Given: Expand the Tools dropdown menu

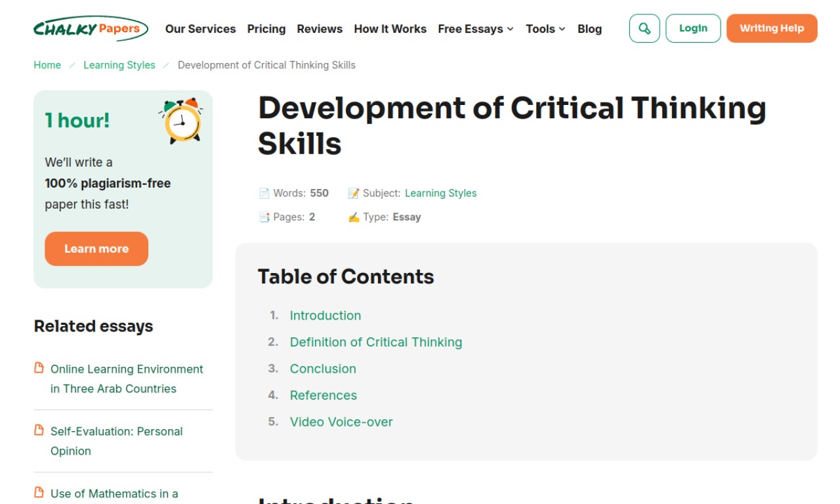Looking at the screenshot, I should coord(545,29).
